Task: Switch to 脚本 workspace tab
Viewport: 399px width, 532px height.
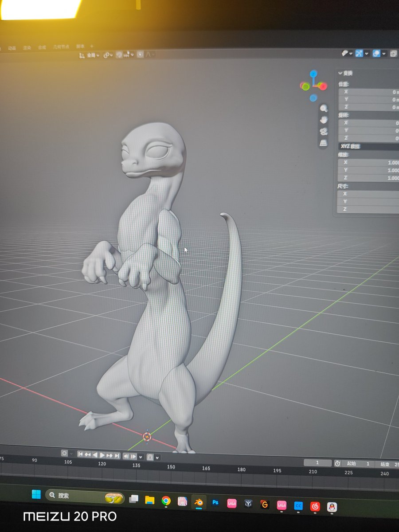Action: tap(80, 47)
